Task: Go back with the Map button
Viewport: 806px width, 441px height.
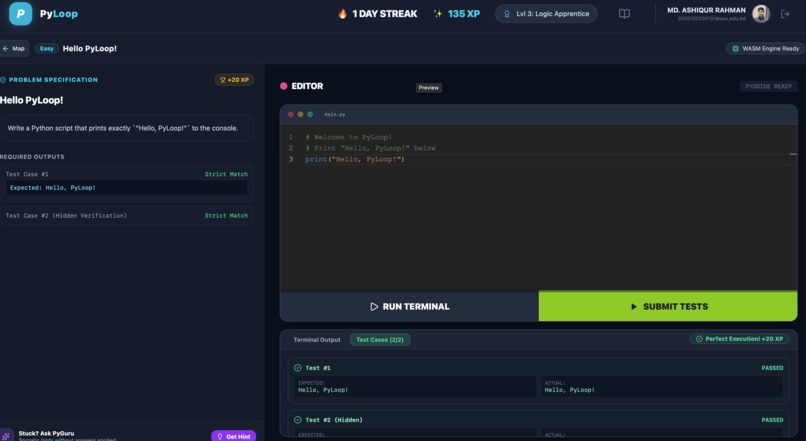Action: (14, 48)
